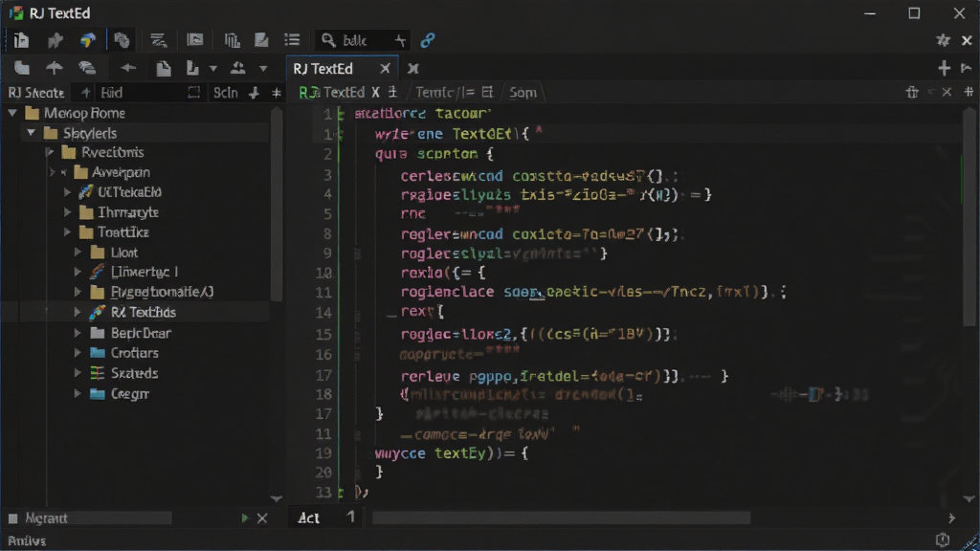Click the plus icon at right of tab bar
980x551 pixels.
tap(944, 68)
